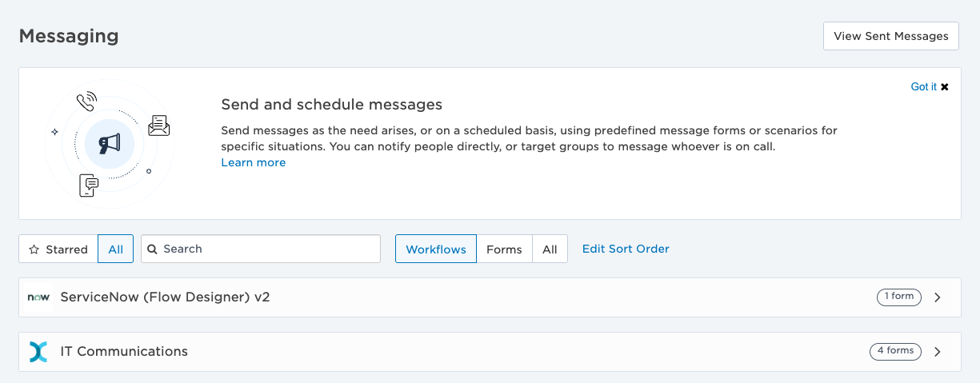Click Edit Sort Order link
Image resolution: width=980 pixels, height=383 pixels.
click(x=626, y=249)
